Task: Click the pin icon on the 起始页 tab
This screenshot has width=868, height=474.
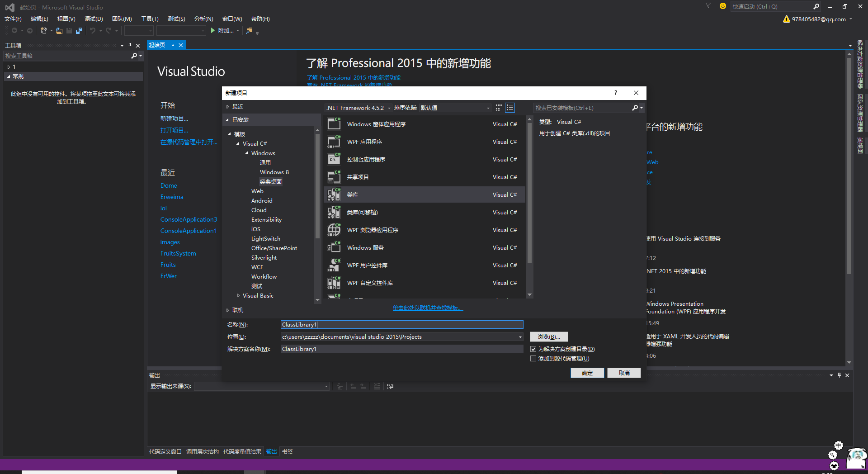Action: [x=172, y=45]
